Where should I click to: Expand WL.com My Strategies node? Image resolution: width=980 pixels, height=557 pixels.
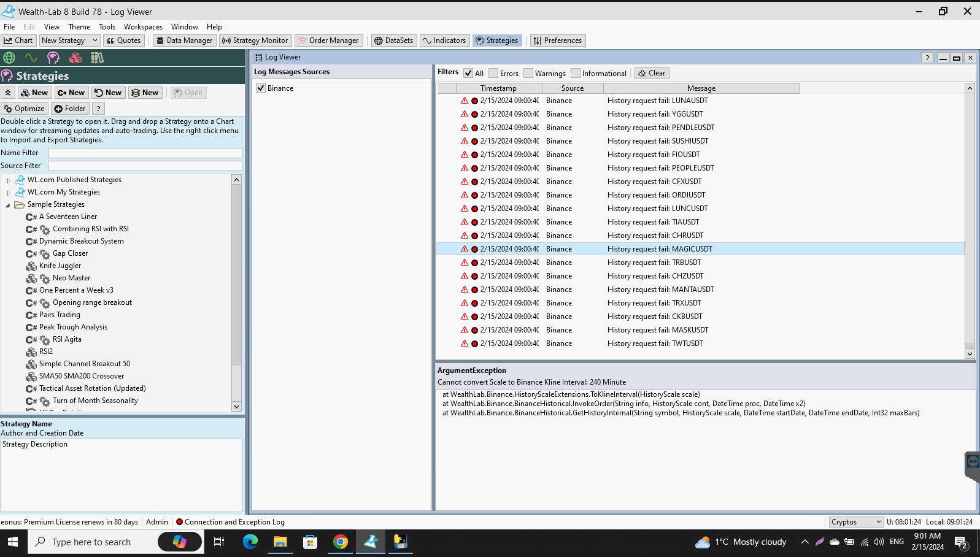click(x=9, y=193)
